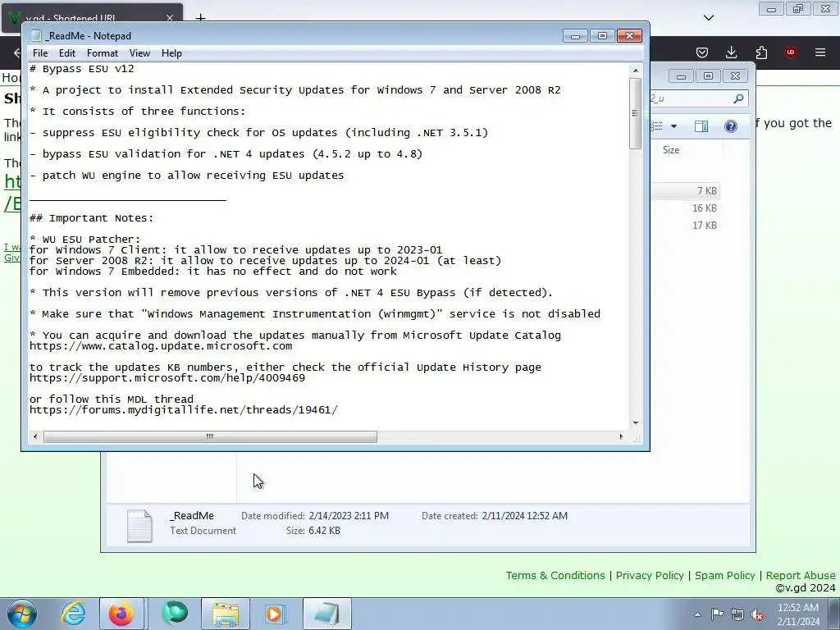Launch Internet Explorer from the taskbar
Image resolution: width=840 pixels, height=630 pixels.
(x=73, y=614)
